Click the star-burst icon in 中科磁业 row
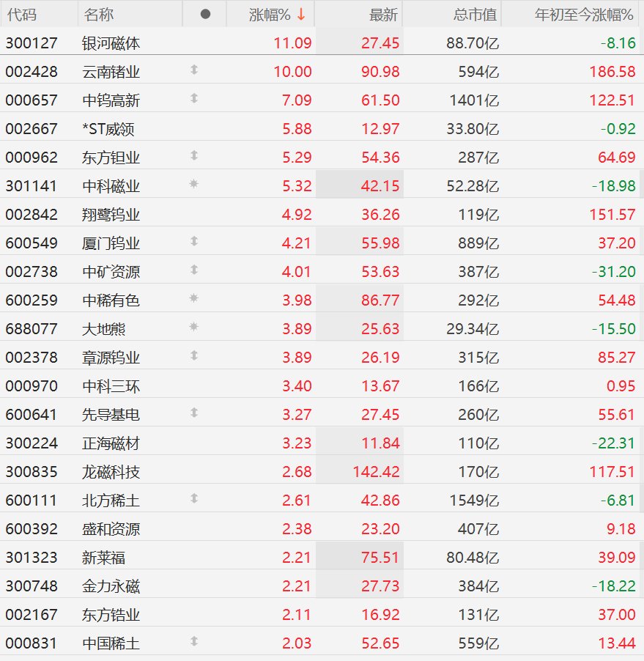The width and height of the screenshot is (644, 661). point(194,184)
